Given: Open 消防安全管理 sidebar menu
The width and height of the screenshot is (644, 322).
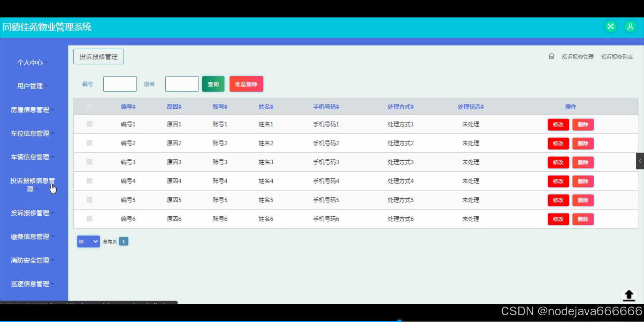Looking at the screenshot, I should click(32, 260).
